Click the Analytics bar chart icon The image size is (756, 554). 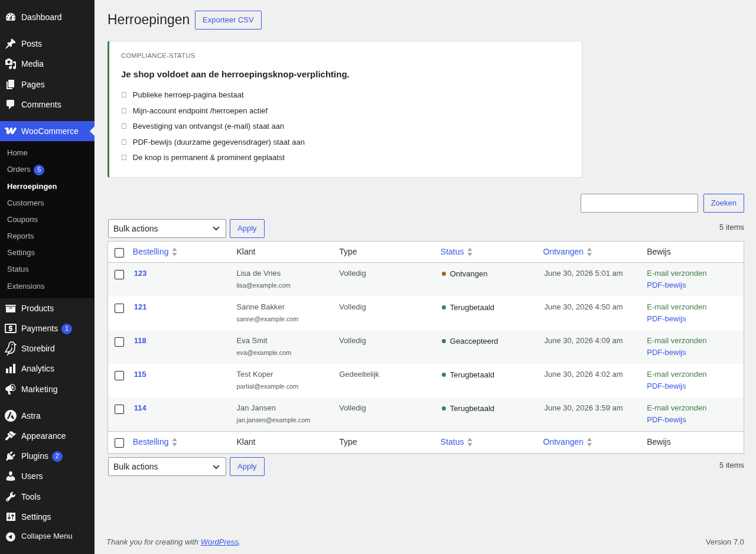[11, 369]
